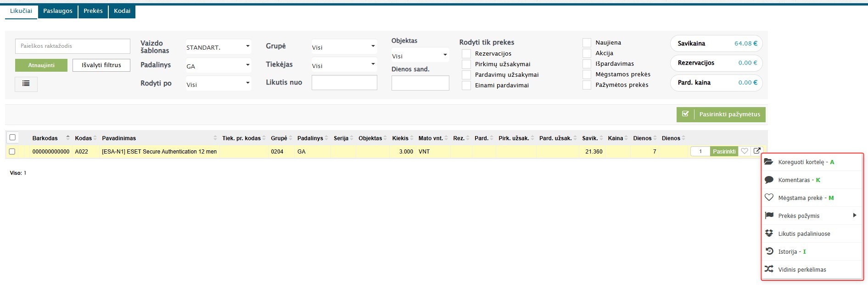This screenshot has width=868, height=285.
Task: Toggle the Pirkimų užsakymai checkbox
Action: coord(466,64)
